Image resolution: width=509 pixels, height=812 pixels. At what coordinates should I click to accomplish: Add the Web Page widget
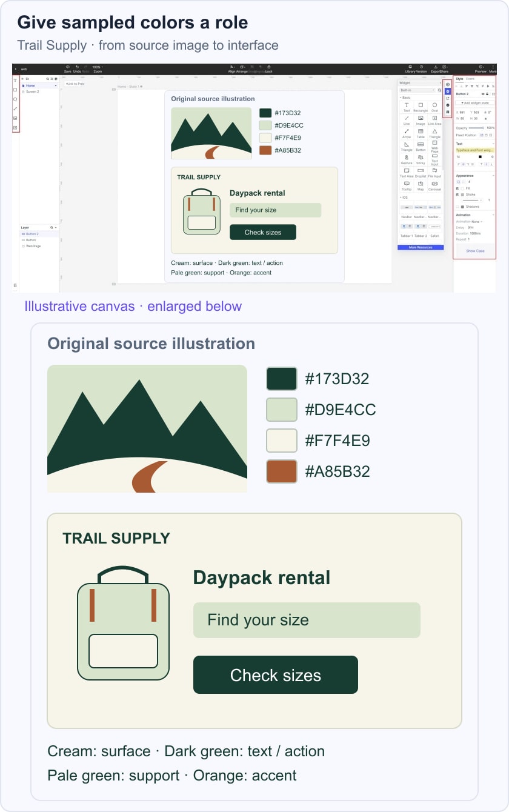[434, 146]
